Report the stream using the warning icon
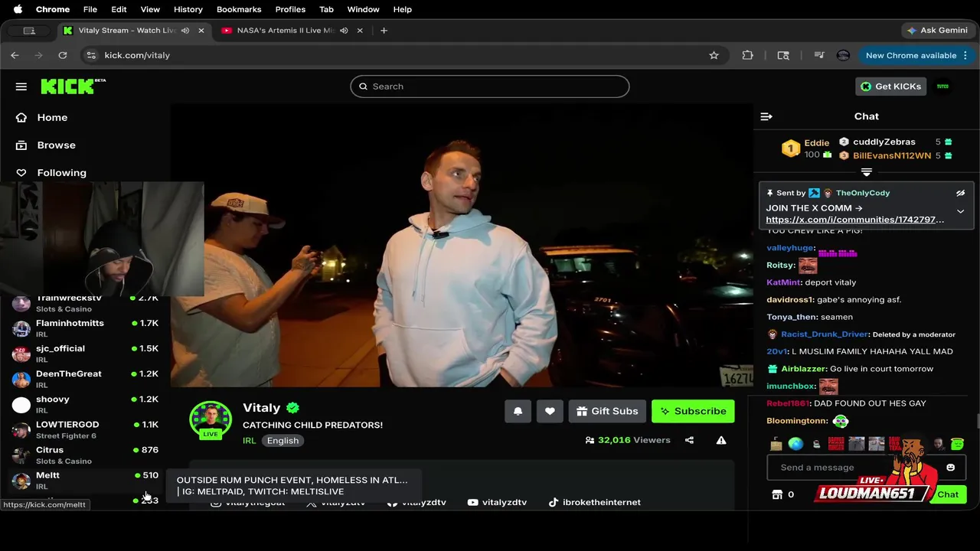The height and width of the screenshot is (551, 980). [721, 440]
